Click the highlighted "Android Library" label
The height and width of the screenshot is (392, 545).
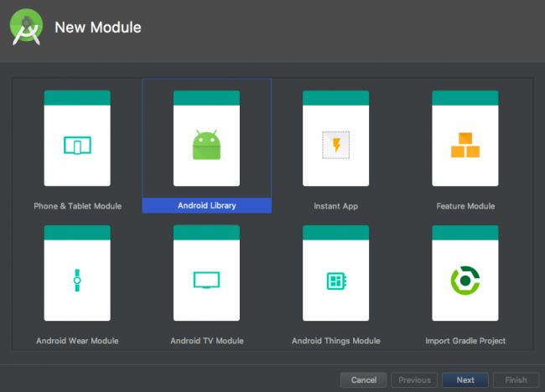[x=207, y=205]
